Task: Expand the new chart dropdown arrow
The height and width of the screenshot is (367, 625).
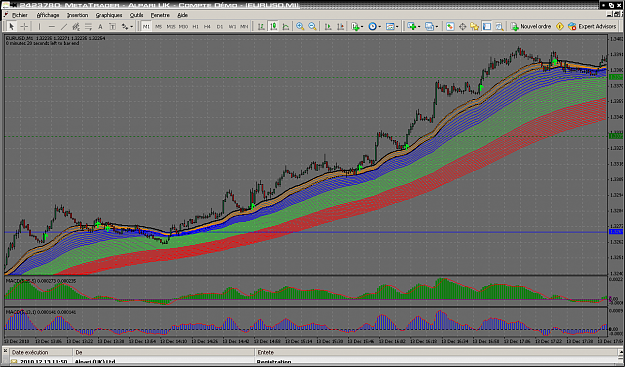Action: (419, 27)
